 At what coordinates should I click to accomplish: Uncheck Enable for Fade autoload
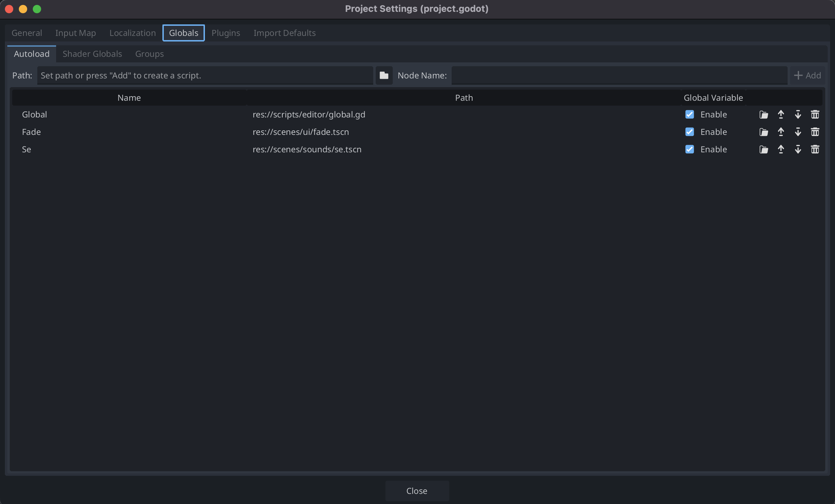(689, 132)
